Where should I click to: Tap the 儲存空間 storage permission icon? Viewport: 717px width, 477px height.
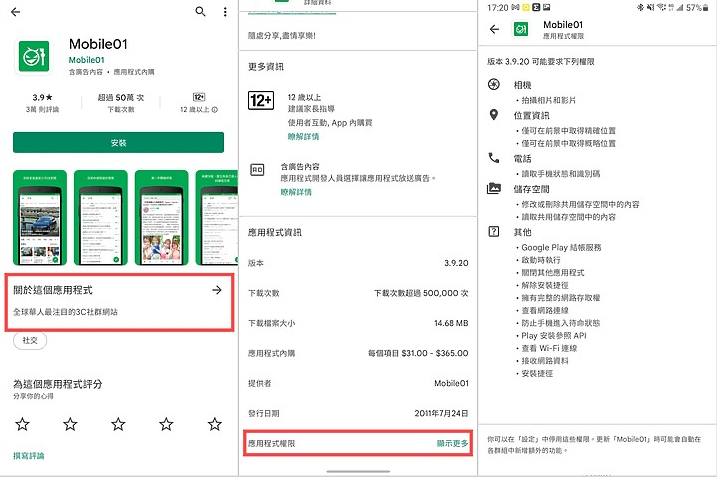pos(493,188)
